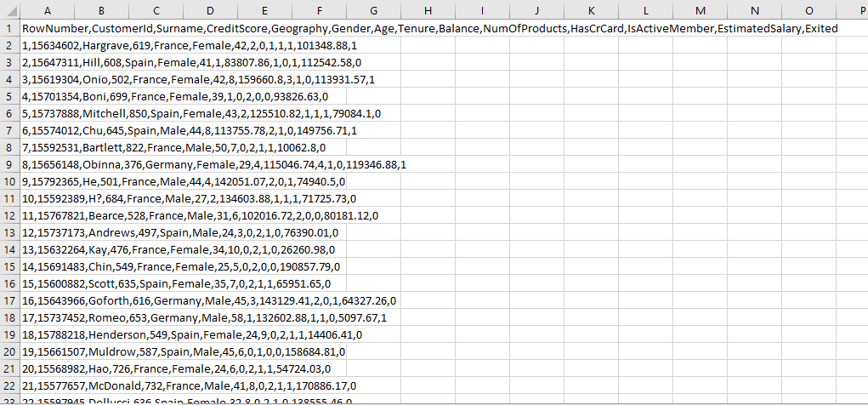Select column C header
Image resolution: width=868 pixels, height=405 pixels.
[156, 10]
